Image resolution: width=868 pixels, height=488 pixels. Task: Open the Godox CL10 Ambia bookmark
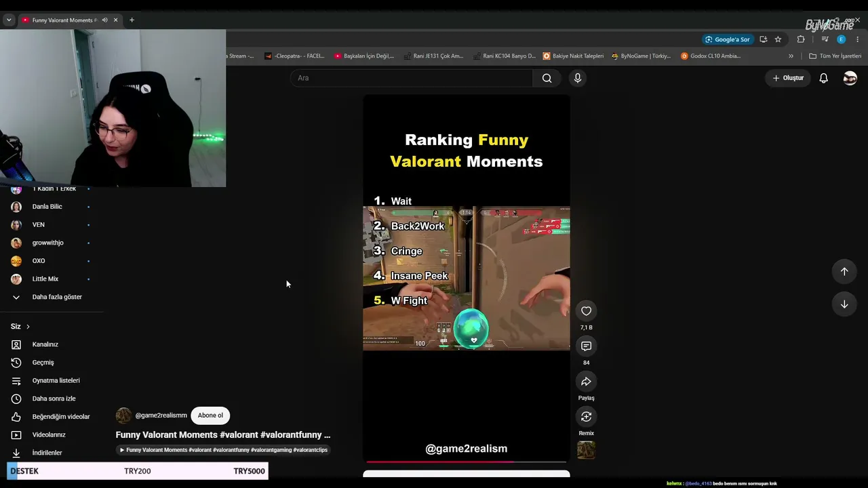pos(711,56)
